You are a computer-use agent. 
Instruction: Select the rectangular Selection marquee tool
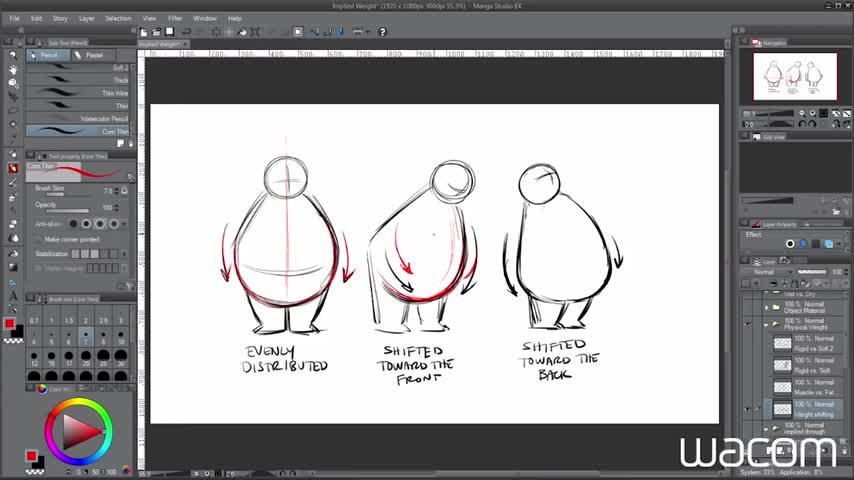tap(13, 111)
